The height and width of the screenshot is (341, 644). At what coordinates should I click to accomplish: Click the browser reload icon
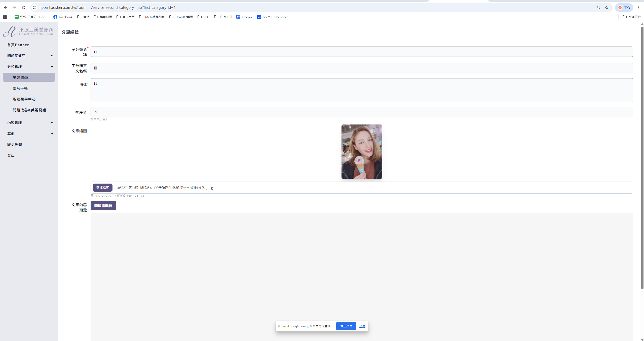coord(24,8)
